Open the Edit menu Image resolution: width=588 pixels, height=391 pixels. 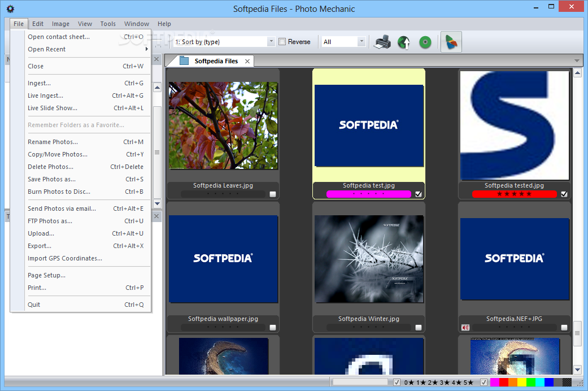38,24
